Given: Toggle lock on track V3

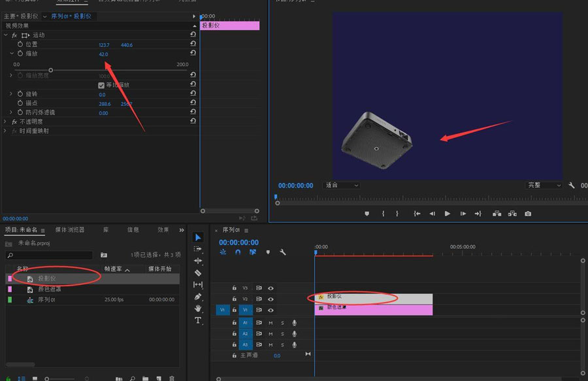Looking at the screenshot, I should pyautogui.click(x=235, y=288).
